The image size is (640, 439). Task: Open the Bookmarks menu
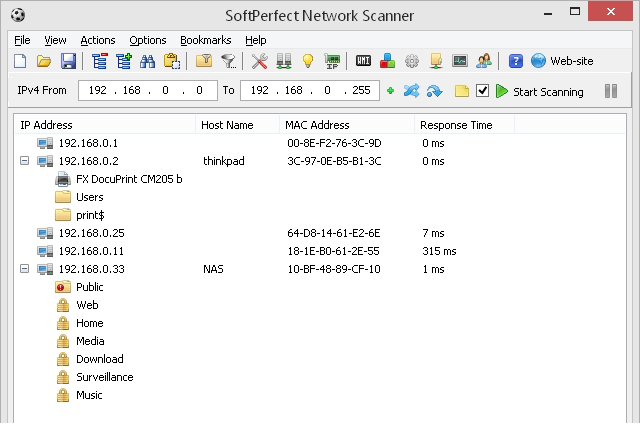pos(206,40)
